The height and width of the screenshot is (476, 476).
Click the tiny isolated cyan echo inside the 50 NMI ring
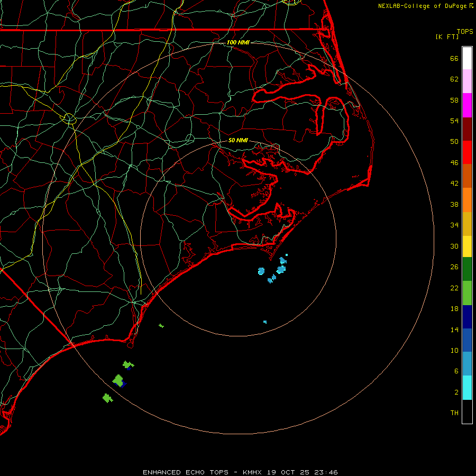(265, 322)
